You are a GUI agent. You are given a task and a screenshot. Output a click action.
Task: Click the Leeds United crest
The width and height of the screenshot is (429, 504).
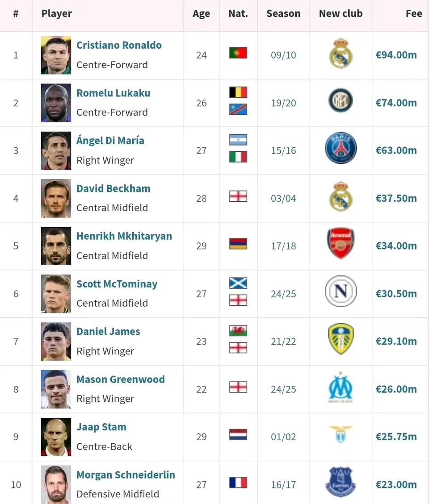click(341, 338)
